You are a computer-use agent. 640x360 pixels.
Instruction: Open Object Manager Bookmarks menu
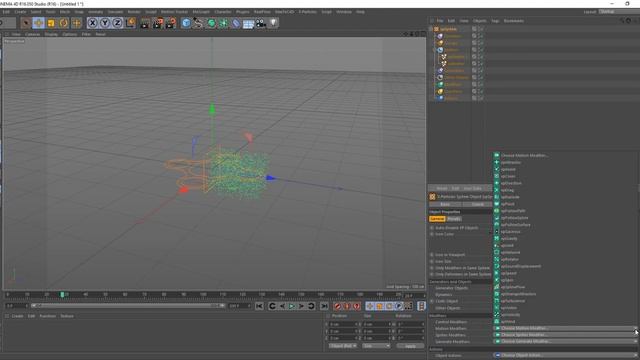click(x=513, y=21)
